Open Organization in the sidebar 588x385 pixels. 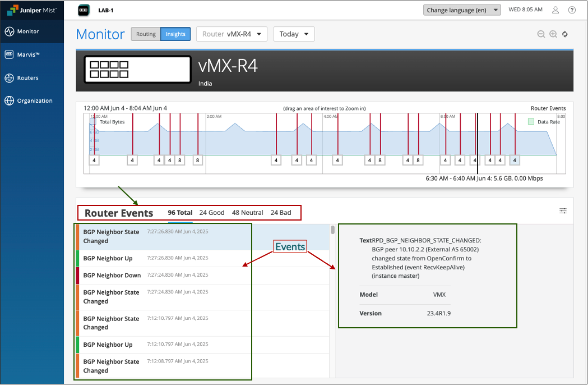point(34,101)
